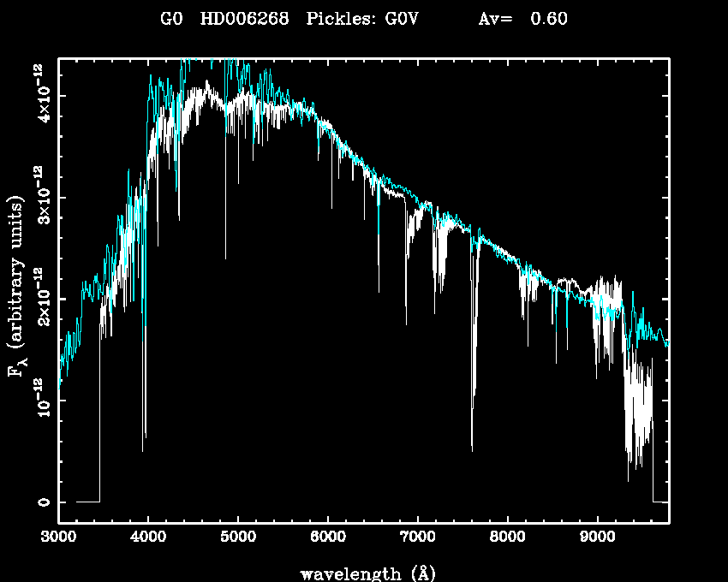Viewport: 728px width, 582px height.
Task: Click the flat zero-flux segment near 3200 Å
Action: pos(87,502)
